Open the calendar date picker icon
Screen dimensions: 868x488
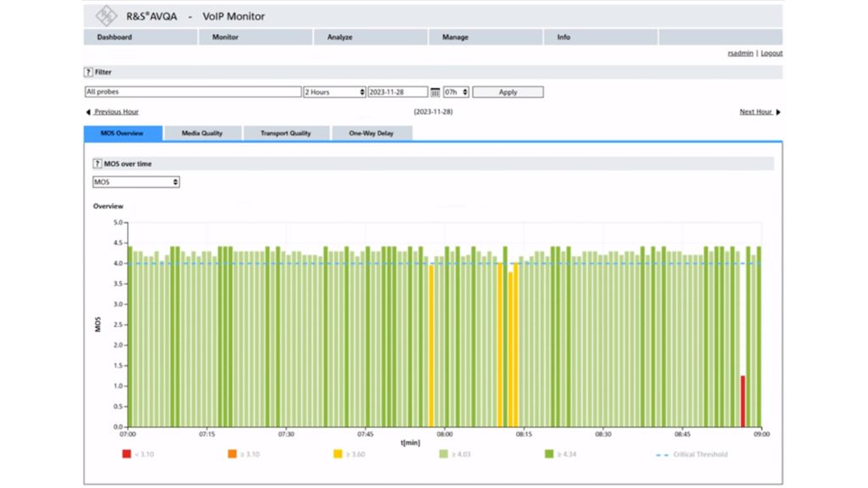435,92
